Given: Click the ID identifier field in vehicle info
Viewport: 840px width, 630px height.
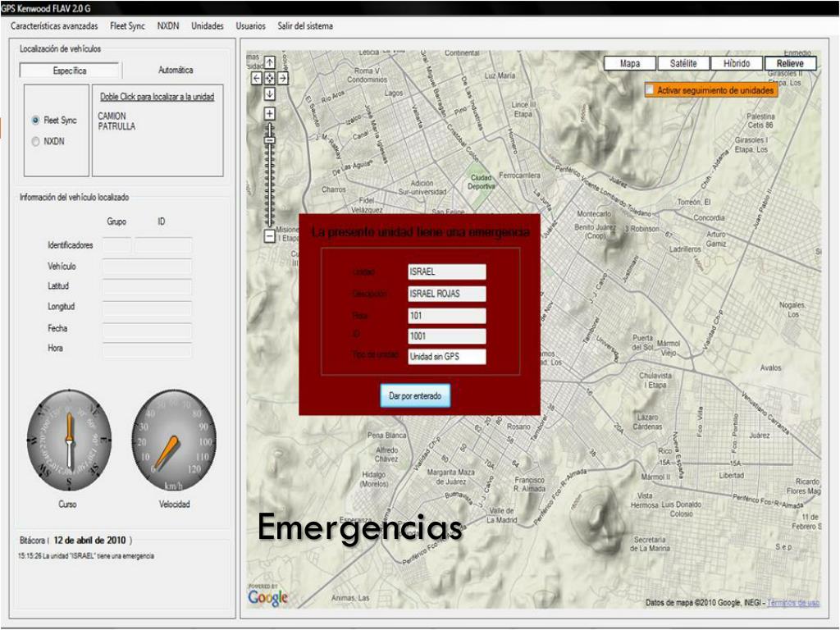Looking at the screenshot, I should [163, 245].
